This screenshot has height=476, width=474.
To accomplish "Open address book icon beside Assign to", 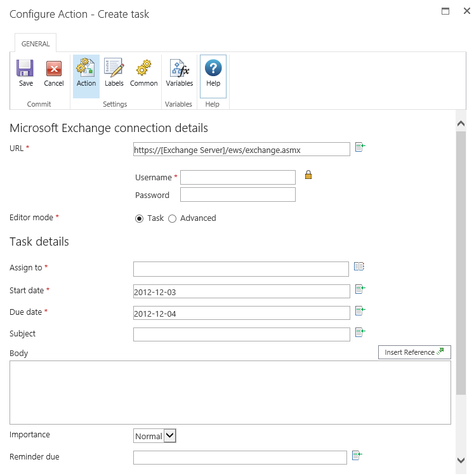I will point(359,267).
